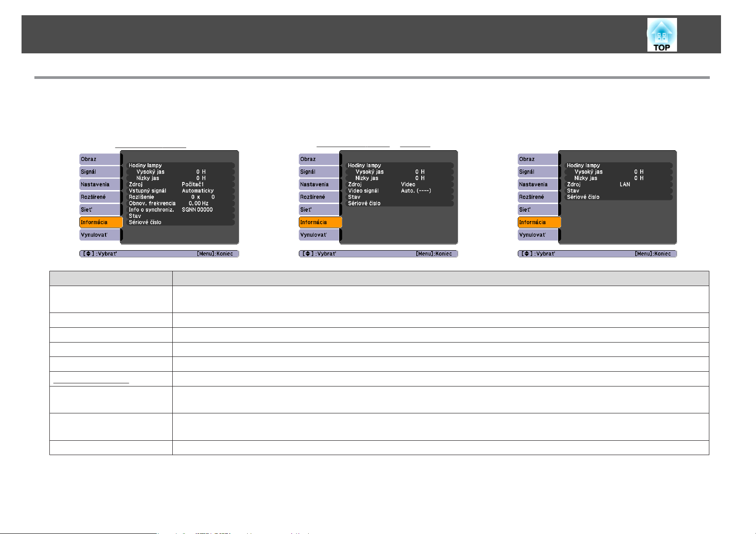Click the 'Zdroj' row showing LAN

pyautogui.click(x=618, y=184)
